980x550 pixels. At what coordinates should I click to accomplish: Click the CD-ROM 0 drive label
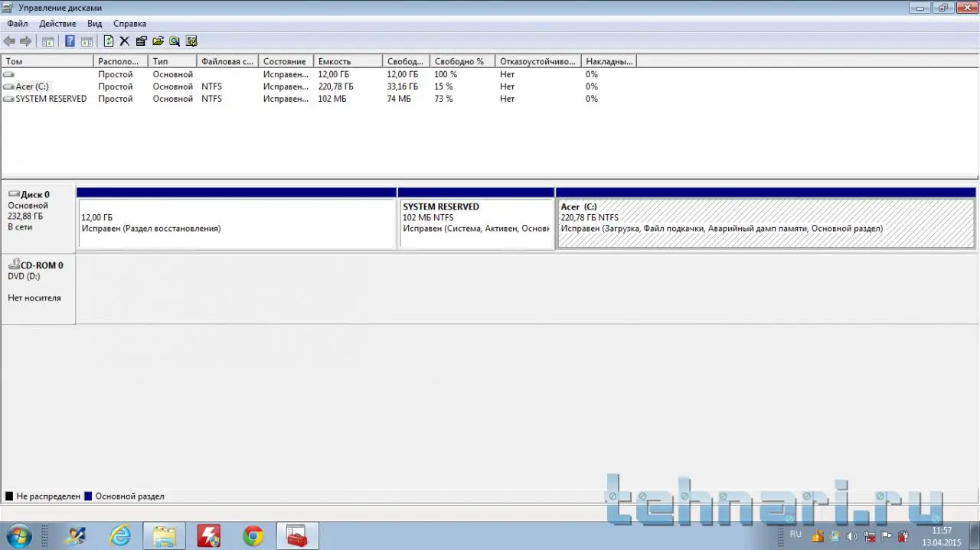38,289
